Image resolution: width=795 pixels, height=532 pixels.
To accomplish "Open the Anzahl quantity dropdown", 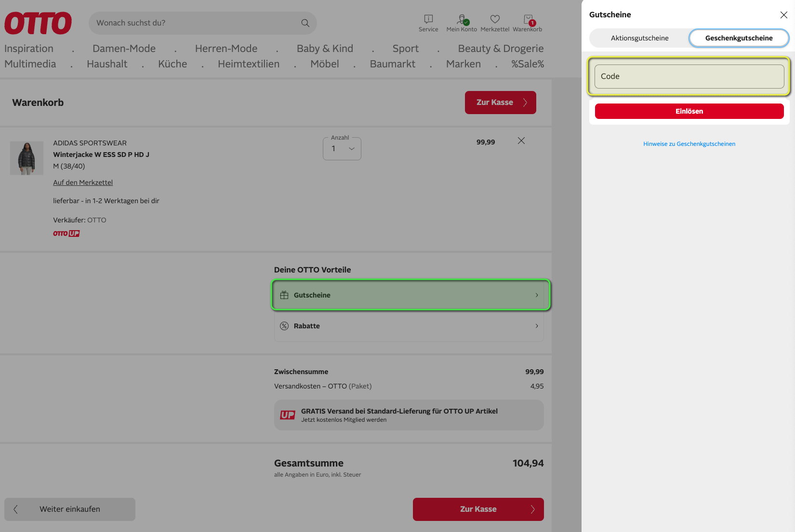I will click(342, 149).
